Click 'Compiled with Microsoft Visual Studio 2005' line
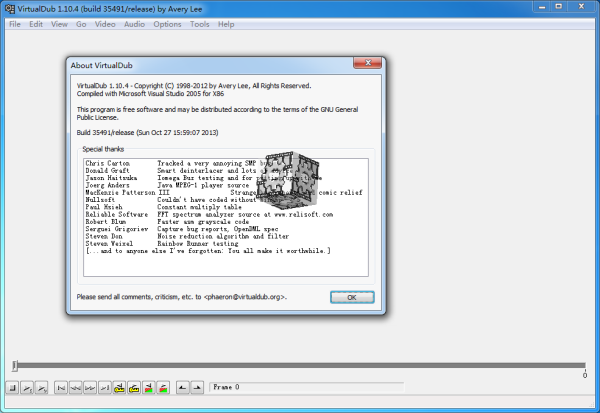Viewport: 600px width, 413px height. (150, 94)
